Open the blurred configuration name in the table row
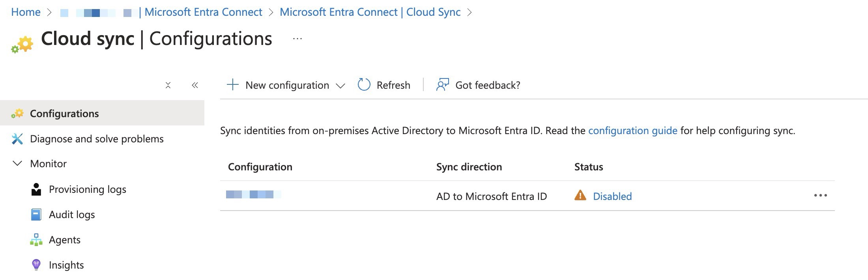The image size is (868, 280). pos(253,194)
